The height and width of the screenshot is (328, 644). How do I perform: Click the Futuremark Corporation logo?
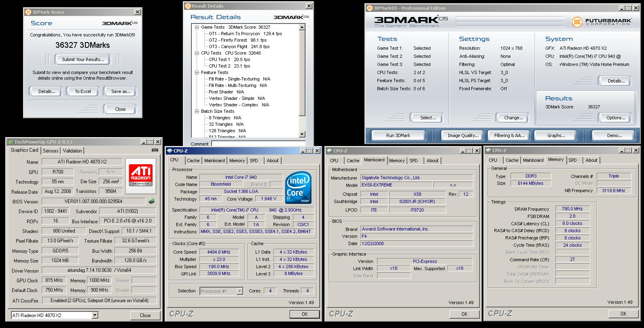pyautogui.click(x=601, y=22)
